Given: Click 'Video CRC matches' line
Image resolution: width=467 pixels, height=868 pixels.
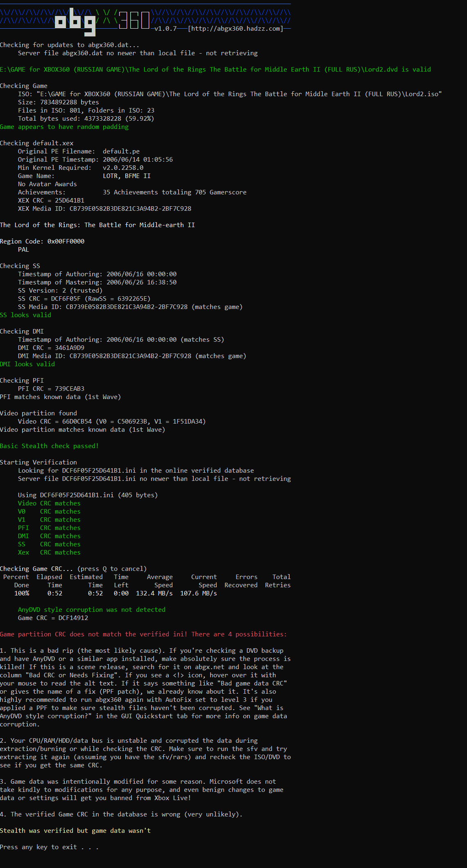Looking at the screenshot, I should (x=49, y=503).
